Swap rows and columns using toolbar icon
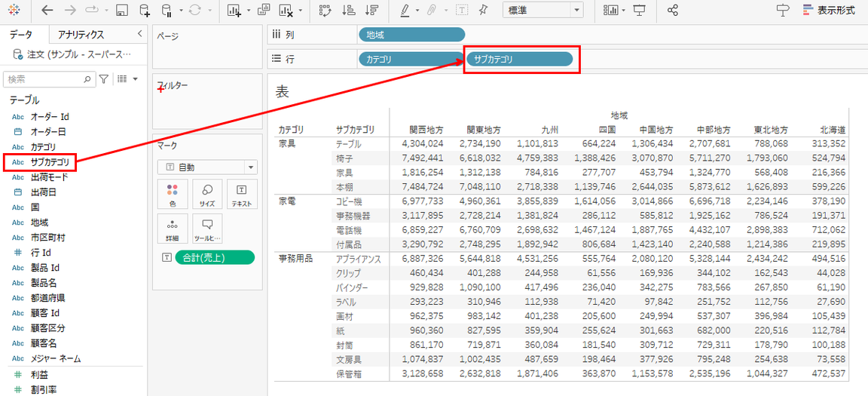Viewport: 868px width, 396px height. point(325,10)
